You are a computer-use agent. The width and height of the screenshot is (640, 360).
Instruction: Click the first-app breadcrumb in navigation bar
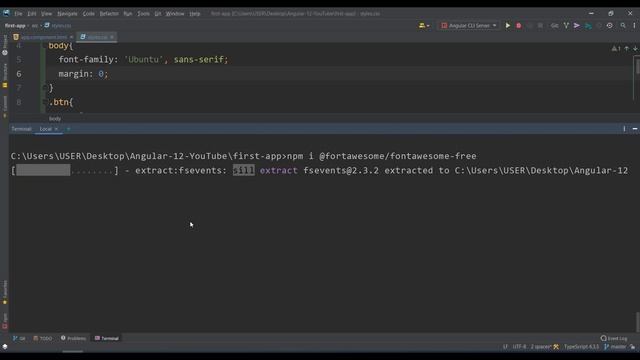pos(15,25)
